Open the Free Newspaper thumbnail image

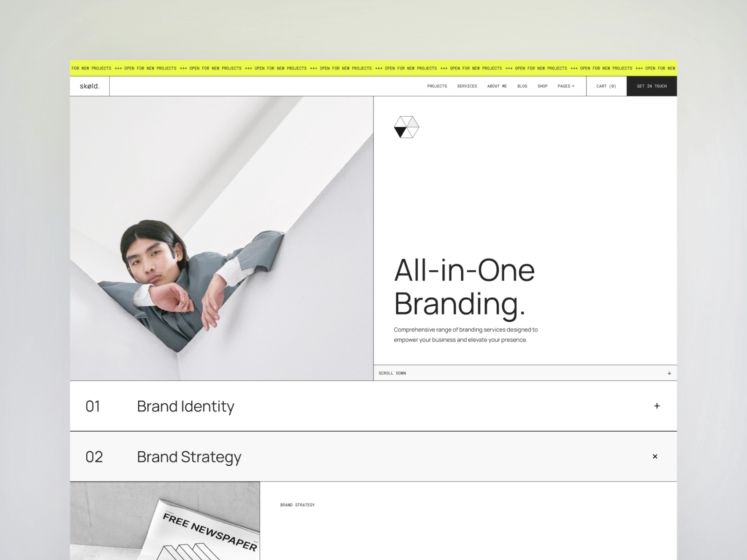point(165,520)
